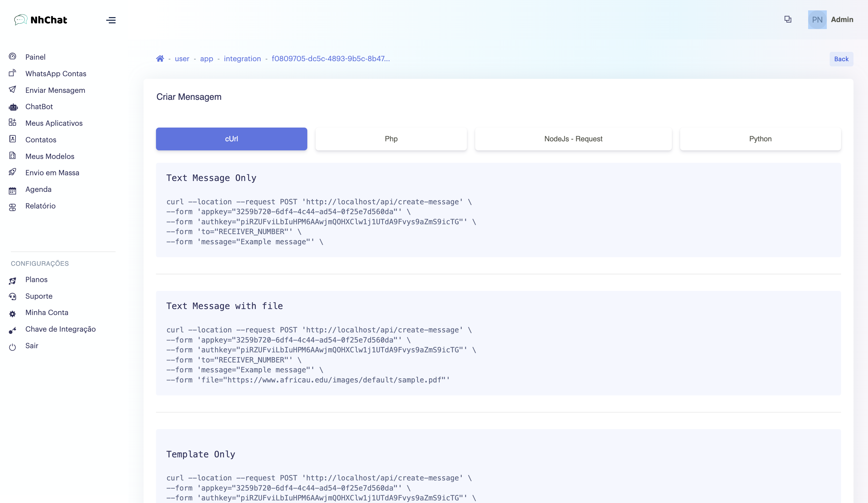Open Chave de Integração item
Viewport: 868px width, 503px height.
pyautogui.click(x=61, y=329)
